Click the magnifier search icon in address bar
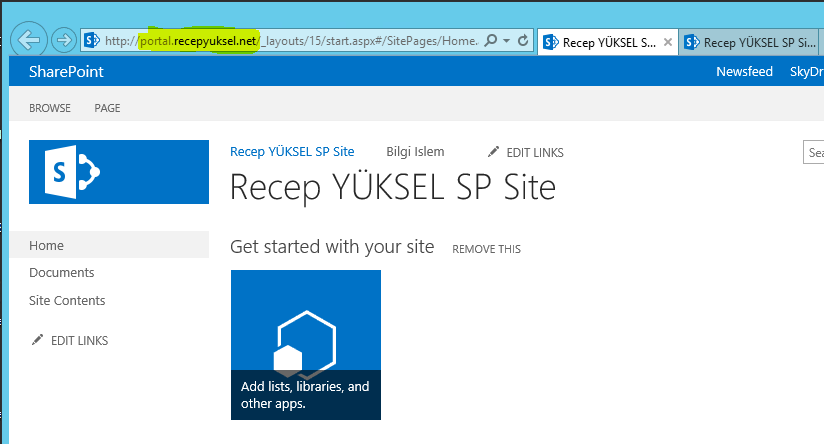Viewport: 824px width, 444px height. tap(490, 40)
